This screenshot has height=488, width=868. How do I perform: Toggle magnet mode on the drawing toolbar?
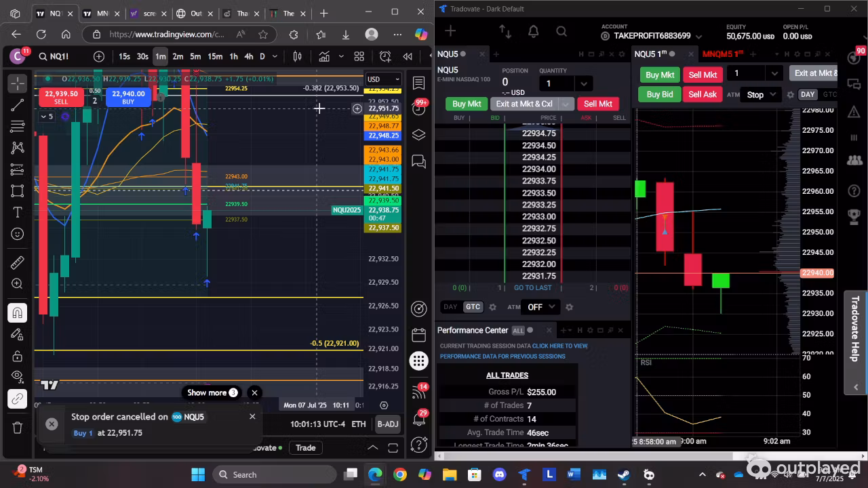click(18, 312)
